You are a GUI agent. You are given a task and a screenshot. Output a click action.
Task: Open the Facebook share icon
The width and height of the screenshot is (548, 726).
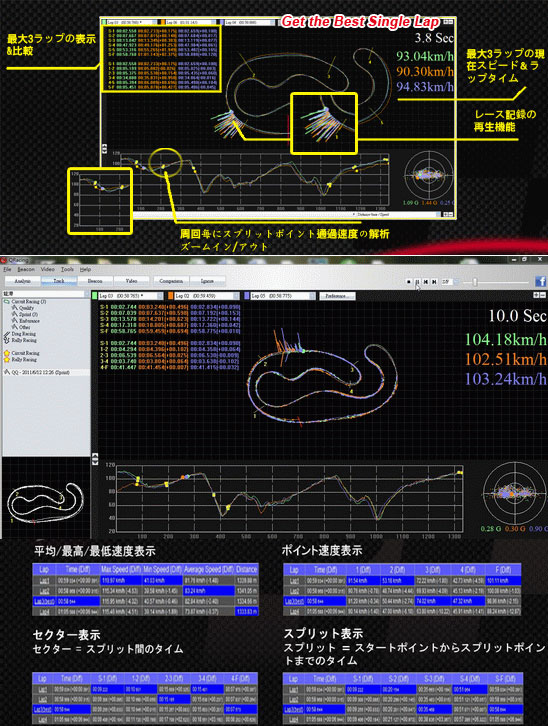(x=541, y=281)
